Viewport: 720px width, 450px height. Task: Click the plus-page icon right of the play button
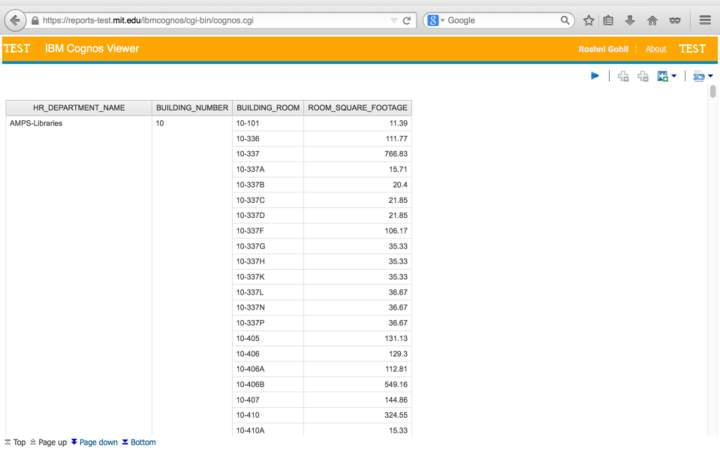pyautogui.click(x=623, y=76)
